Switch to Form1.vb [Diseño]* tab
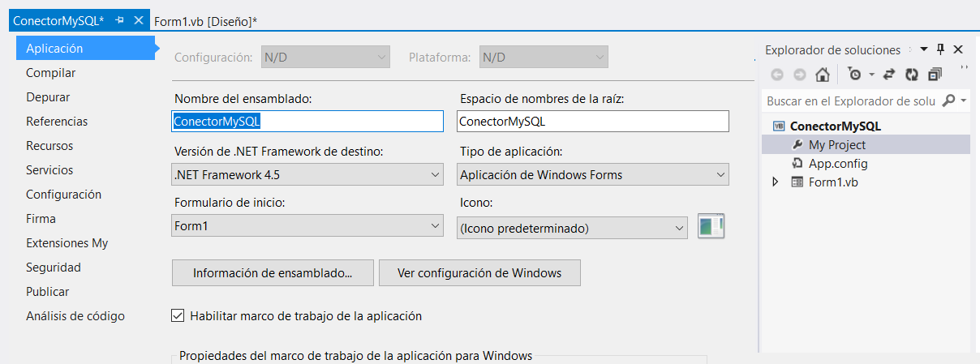Screen dimensions: 980x364 click(x=205, y=22)
